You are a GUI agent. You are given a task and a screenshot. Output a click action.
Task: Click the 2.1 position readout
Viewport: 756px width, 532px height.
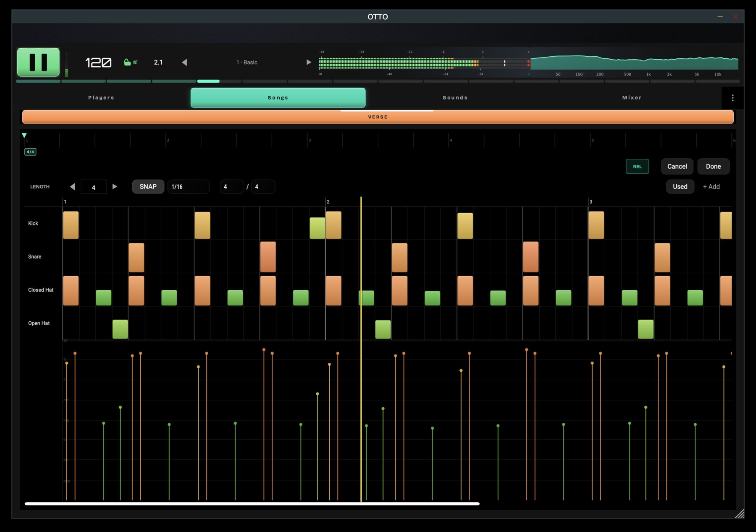(x=158, y=62)
